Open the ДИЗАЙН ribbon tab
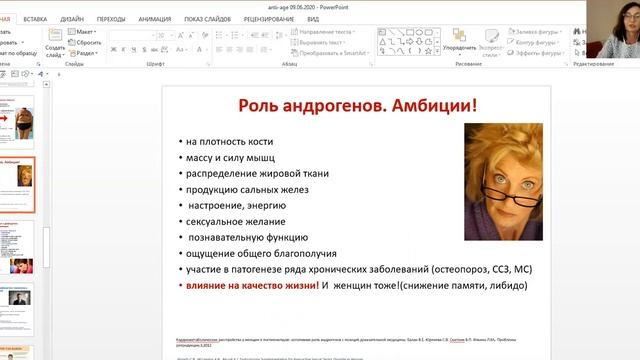 (72, 19)
